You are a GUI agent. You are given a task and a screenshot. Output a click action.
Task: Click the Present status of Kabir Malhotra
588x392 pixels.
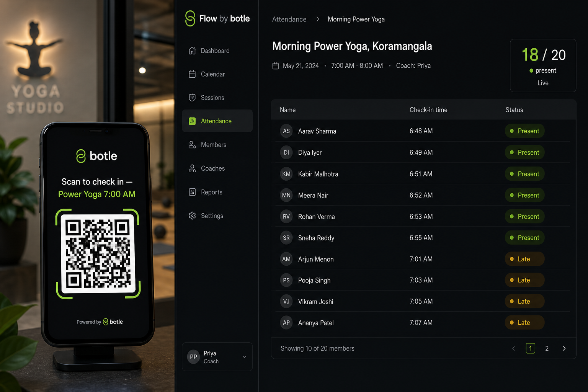click(524, 174)
